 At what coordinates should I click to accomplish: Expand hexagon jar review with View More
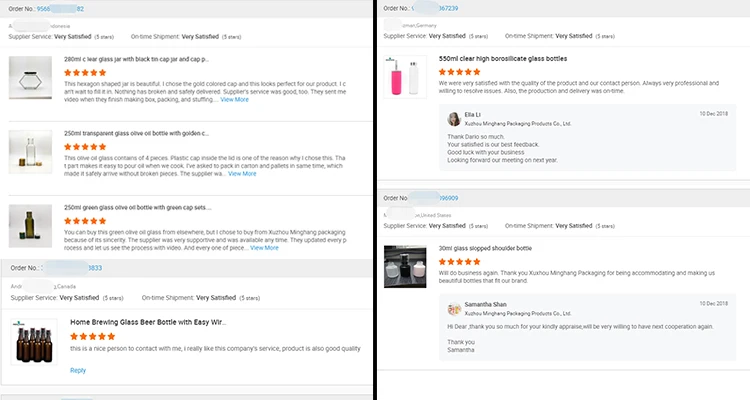[x=235, y=99]
